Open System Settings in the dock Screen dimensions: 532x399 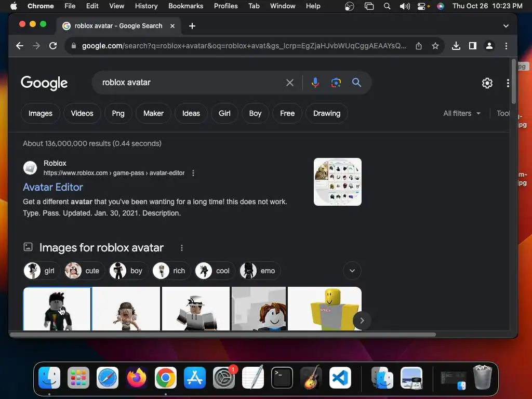click(x=224, y=378)
